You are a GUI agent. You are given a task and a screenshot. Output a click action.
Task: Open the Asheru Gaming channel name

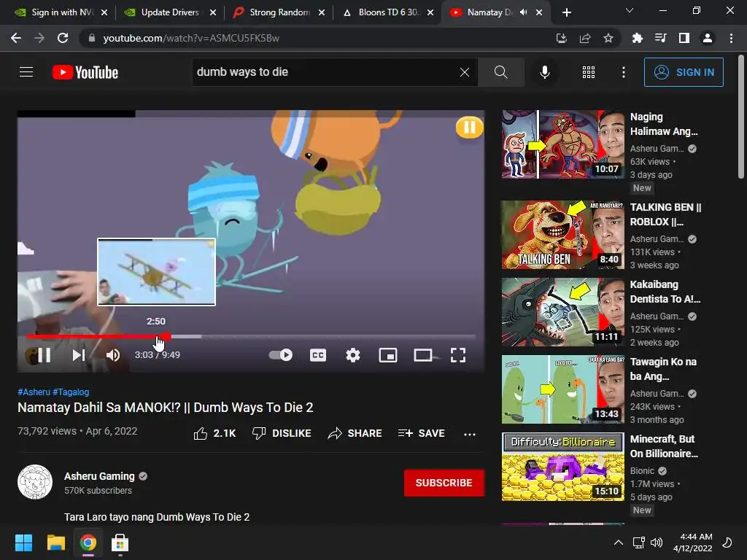click(x=99, y=476)
